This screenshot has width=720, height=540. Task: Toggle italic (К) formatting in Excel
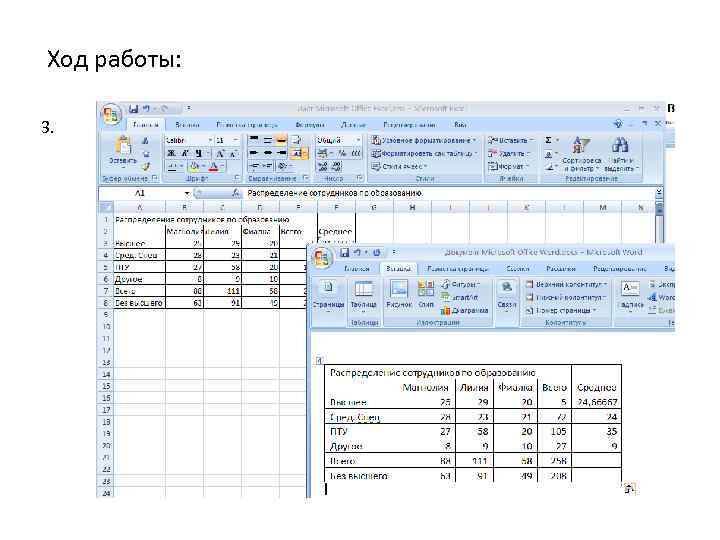click(185, 153)
